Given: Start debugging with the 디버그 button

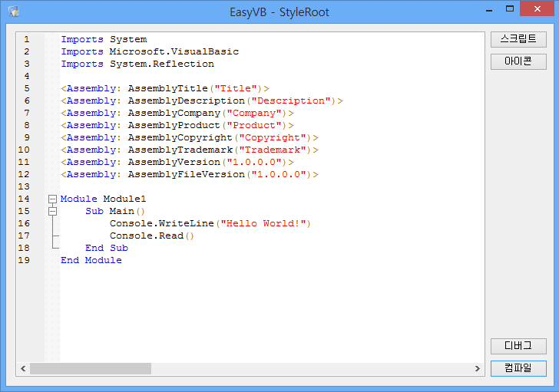Looking at the screenshot, I should (518, 346).
